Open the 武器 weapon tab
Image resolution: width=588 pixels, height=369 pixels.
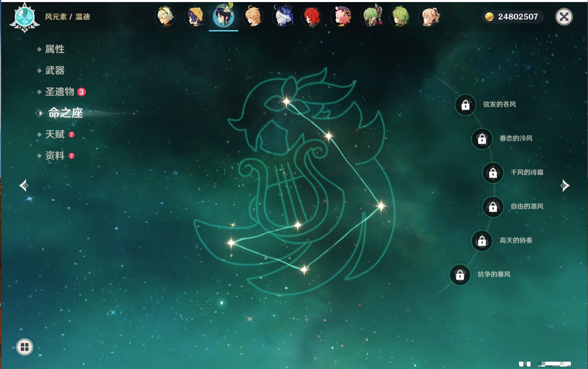pos(55,71)
